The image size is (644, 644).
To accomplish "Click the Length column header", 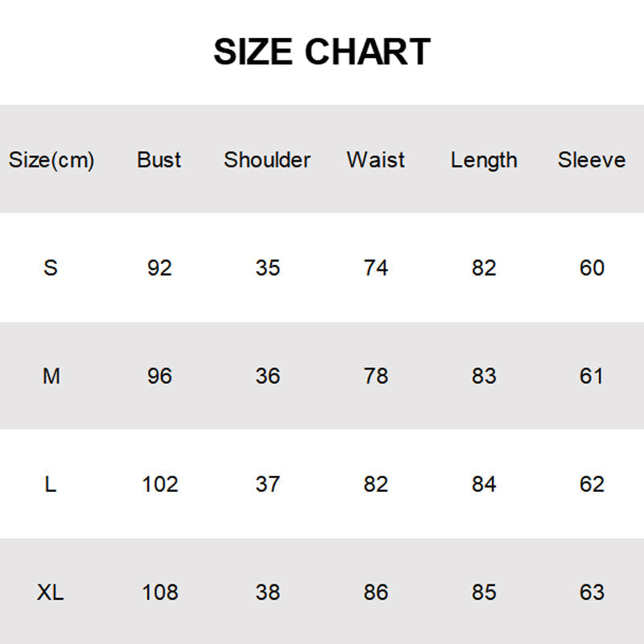I will pyautogui.click(x=484, y=159).
